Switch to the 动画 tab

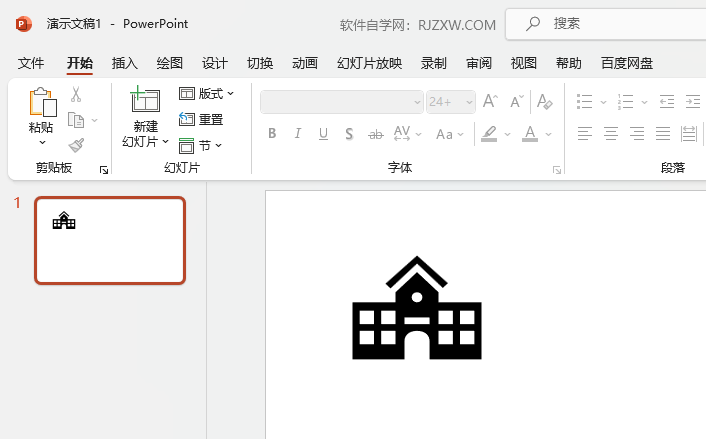point(305,63)
